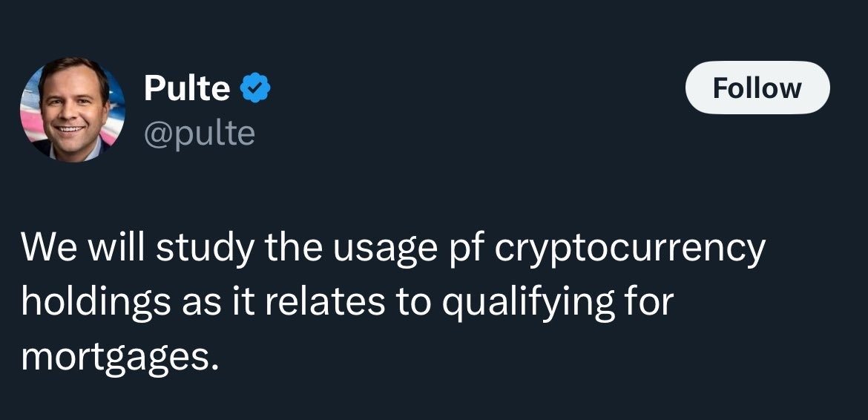This screenshot has width=868, height=420.
Task: Open Pulte's profile picture
Action: coord(73,109)
